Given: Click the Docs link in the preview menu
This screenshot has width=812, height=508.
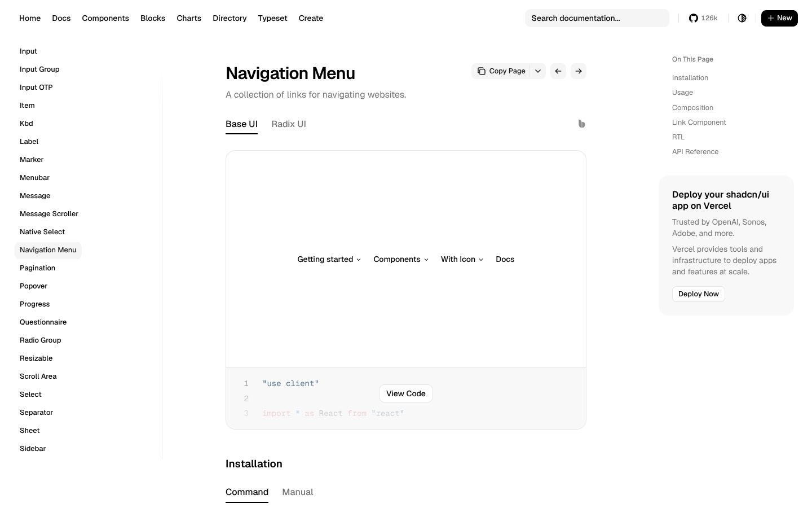Looking at the screenshot, I should [x=505, y=259].
